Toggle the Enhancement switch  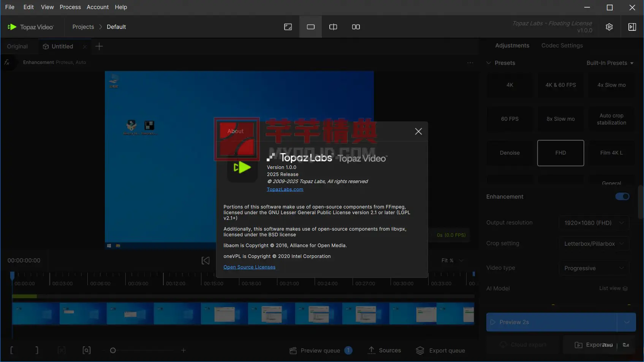click(622, 196)
